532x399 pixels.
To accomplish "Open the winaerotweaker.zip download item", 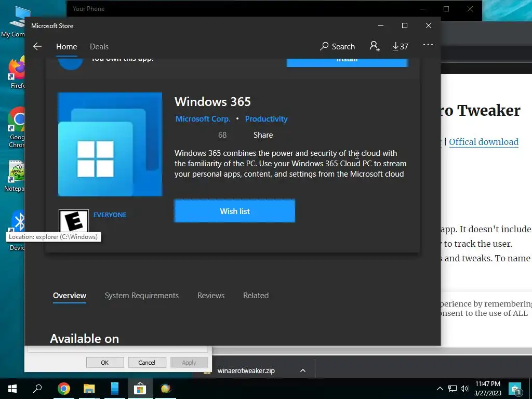I will [246, 370].
